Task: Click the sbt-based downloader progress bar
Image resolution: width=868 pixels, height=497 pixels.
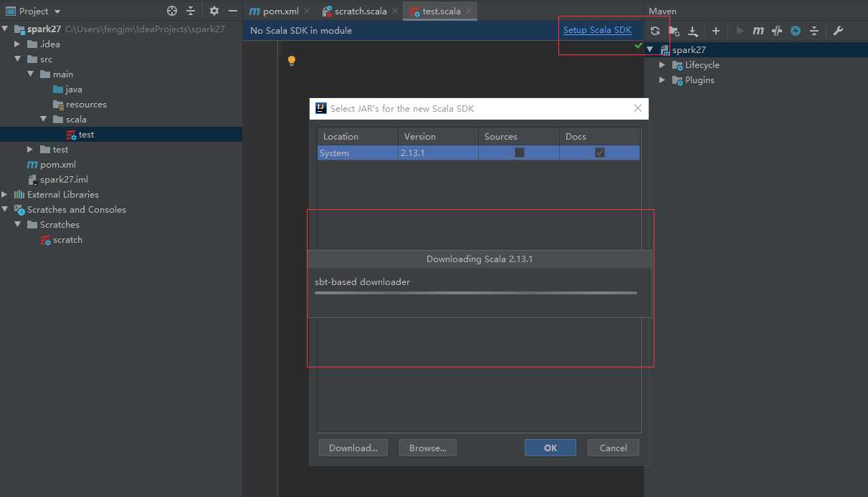Action: click(x=476, y=293)
